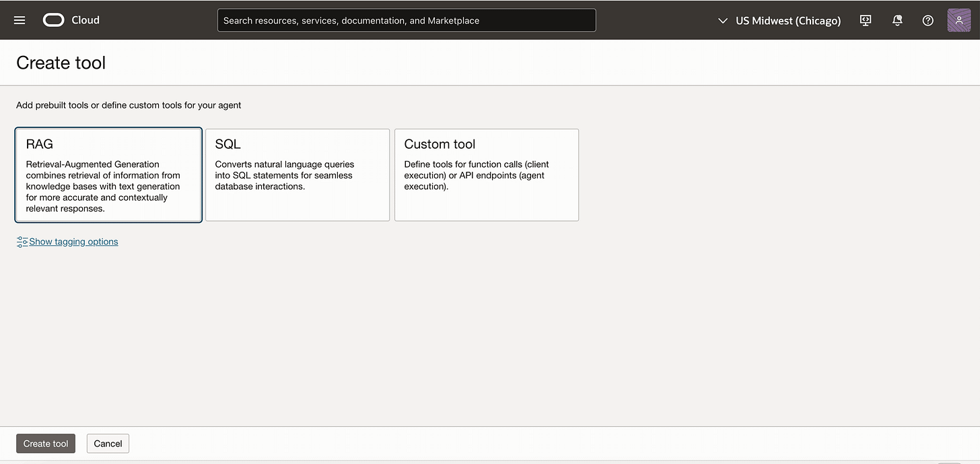Screen dimensions: 980x464
Task: Open the hamburger navigation menu
Action: [20, 20]
